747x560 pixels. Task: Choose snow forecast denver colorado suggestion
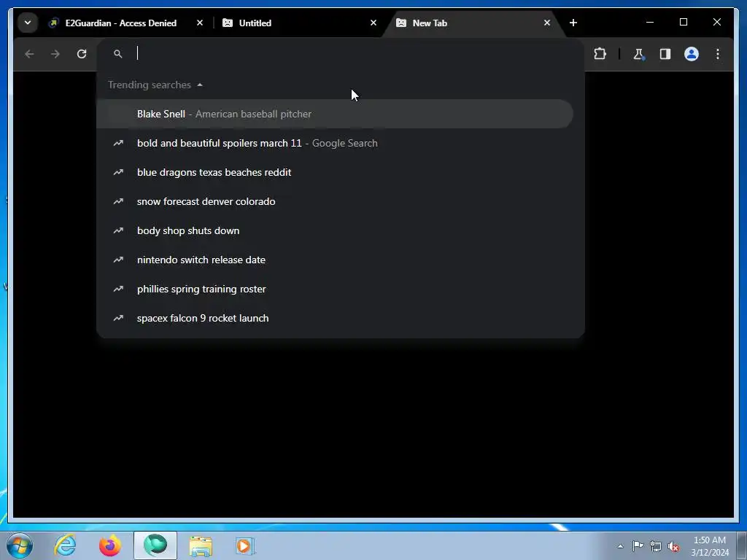(x=334, y=201)
